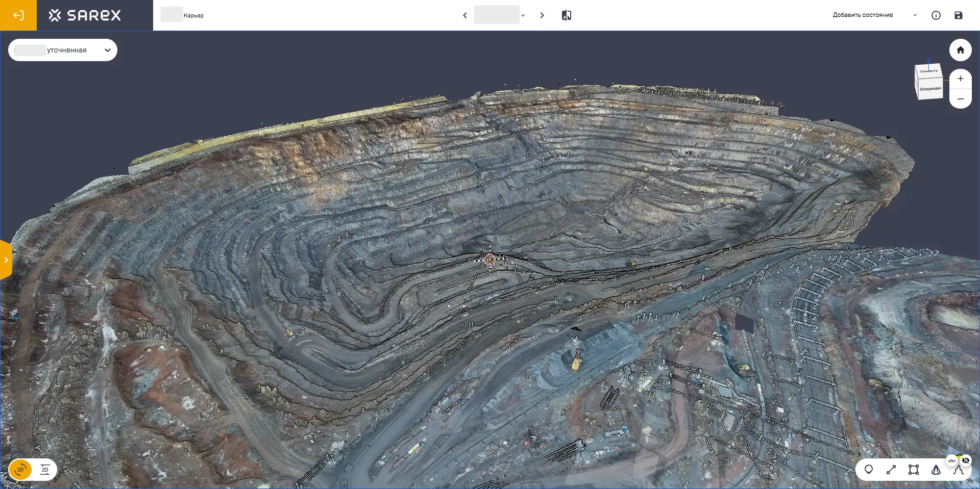Click the compare states split-view icon

pos(567,15)
